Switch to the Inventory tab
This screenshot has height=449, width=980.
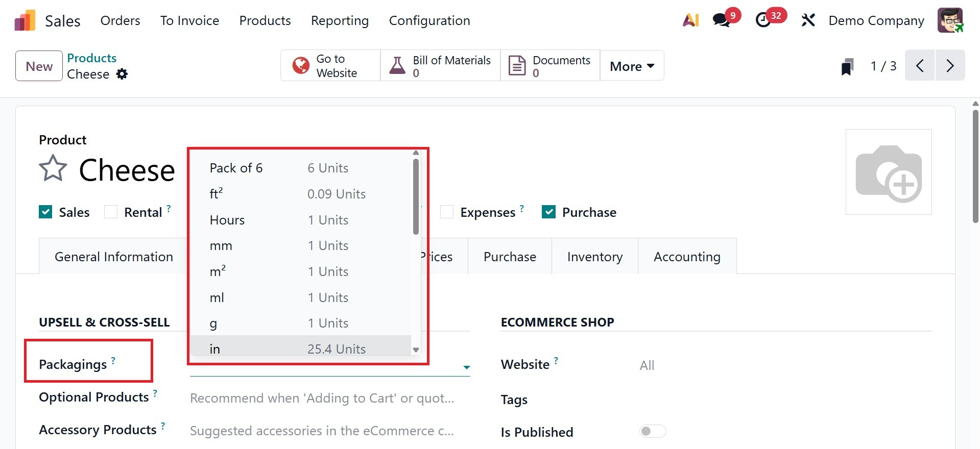click(594, 257)
